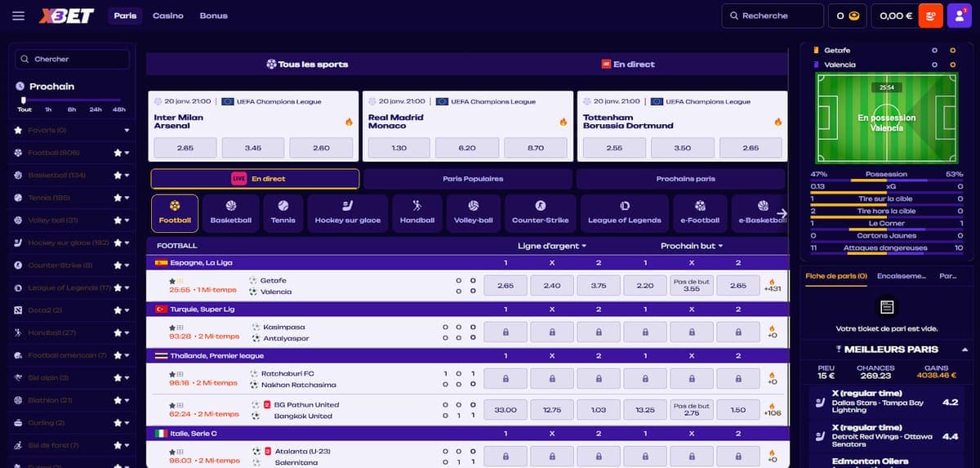Screen dimensions: 980x468
Task: Open the Ski alpin icon in sidebar
Action: (19, 377)
